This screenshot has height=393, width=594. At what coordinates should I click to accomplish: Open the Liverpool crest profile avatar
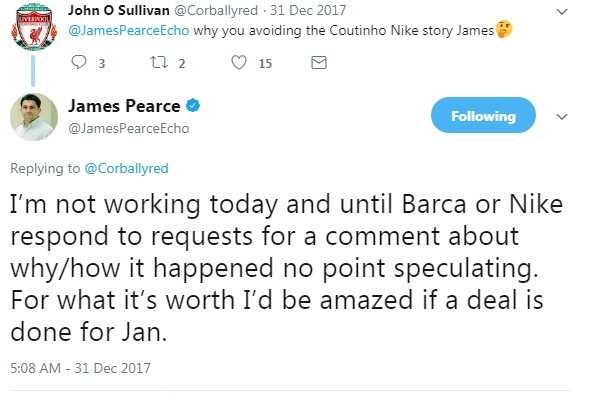pyautogui.click(x=34, y=27)
